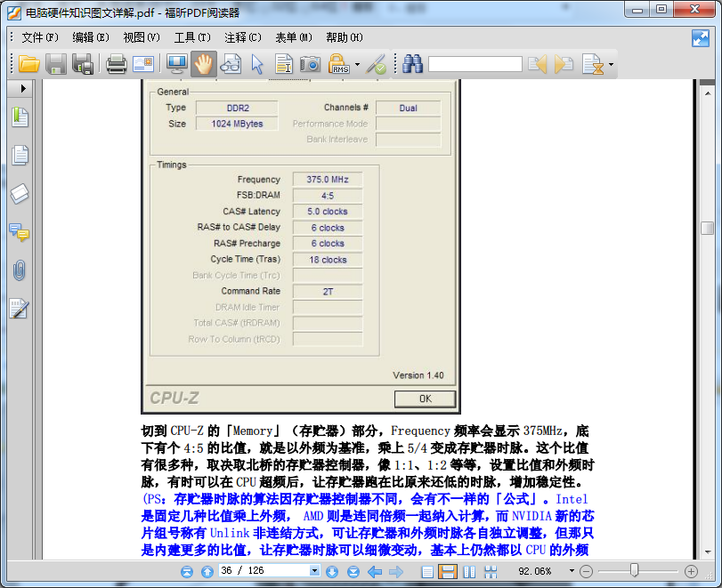Open the search options document icon

pos(593,64)
